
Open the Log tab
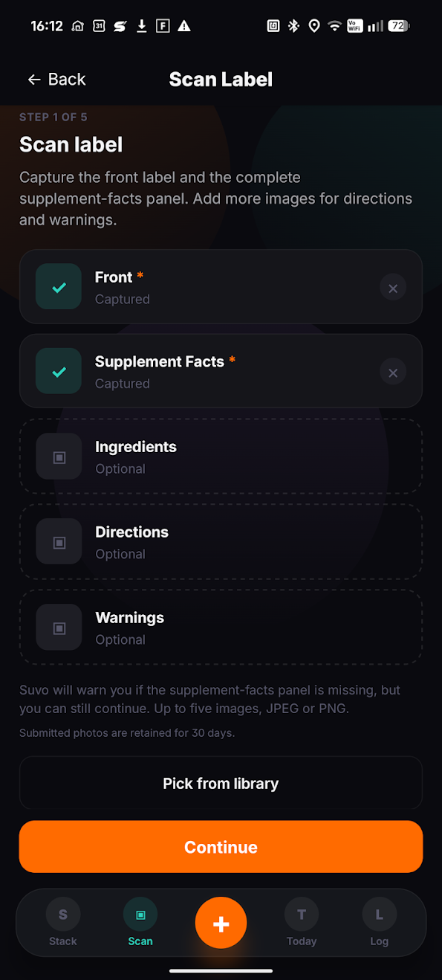pyautogui.click(x=380, y=923)
